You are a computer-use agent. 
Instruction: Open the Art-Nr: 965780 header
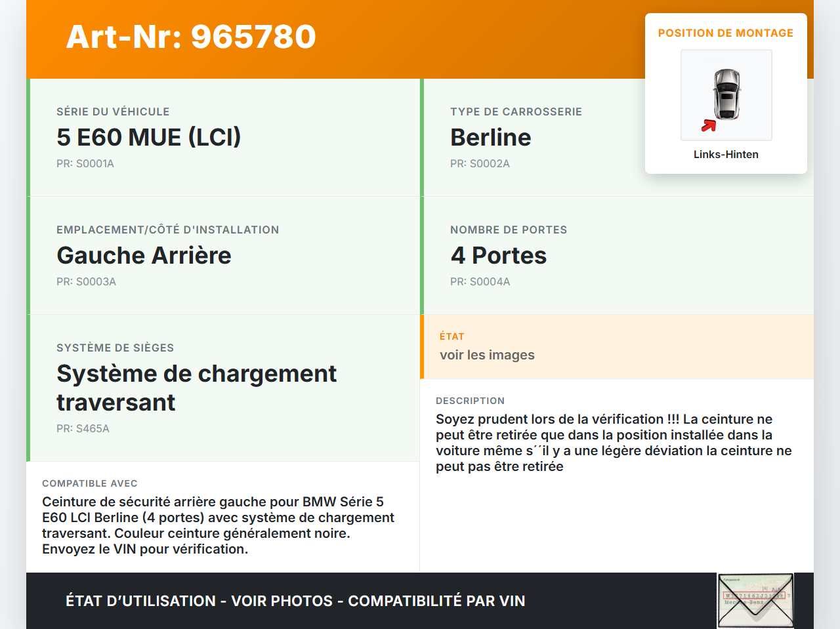190,37
